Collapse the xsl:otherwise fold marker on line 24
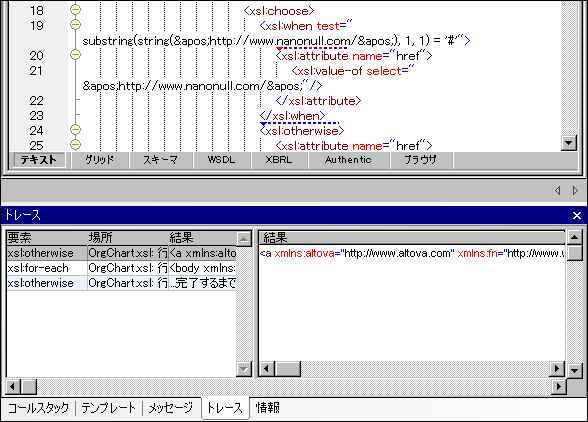 coord(75,129)
